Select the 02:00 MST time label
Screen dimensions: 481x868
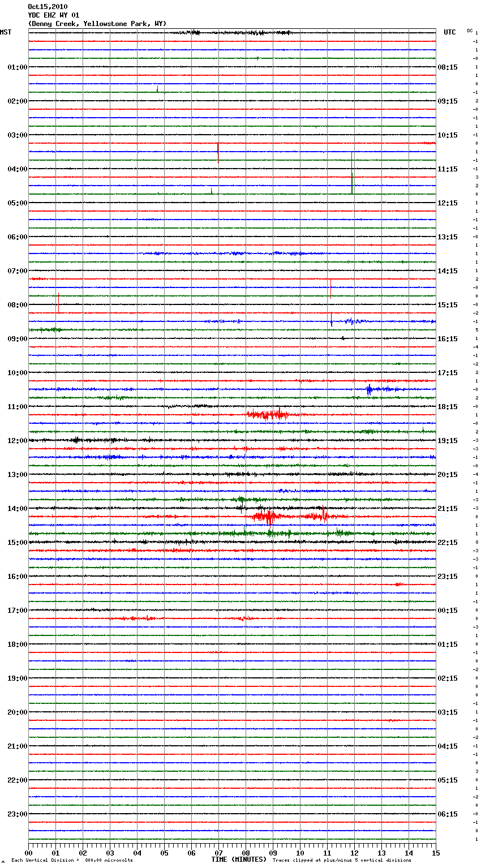(18, 101)
